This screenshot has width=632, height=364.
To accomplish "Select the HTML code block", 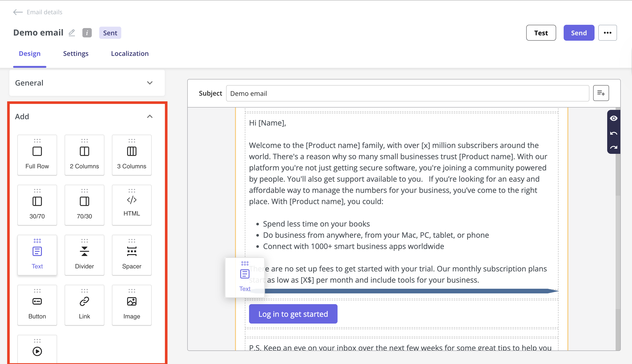I will tap(132, 205).
